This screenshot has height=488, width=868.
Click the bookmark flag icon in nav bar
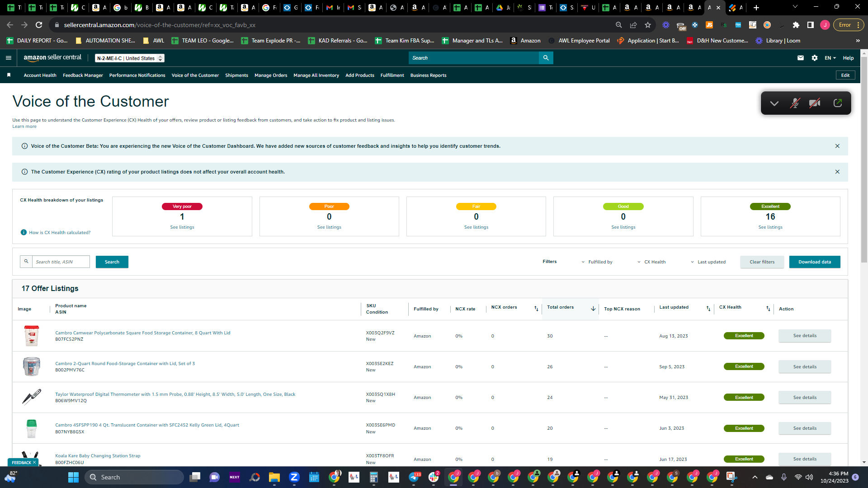tap(9, 75)
